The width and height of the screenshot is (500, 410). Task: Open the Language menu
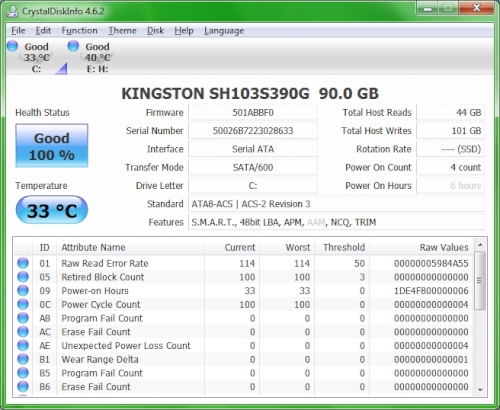coord(224,31)
